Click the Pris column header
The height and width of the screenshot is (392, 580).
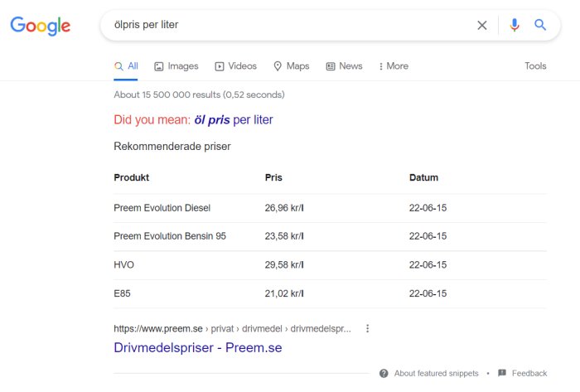pyautogui.click(x=273, y=177)
